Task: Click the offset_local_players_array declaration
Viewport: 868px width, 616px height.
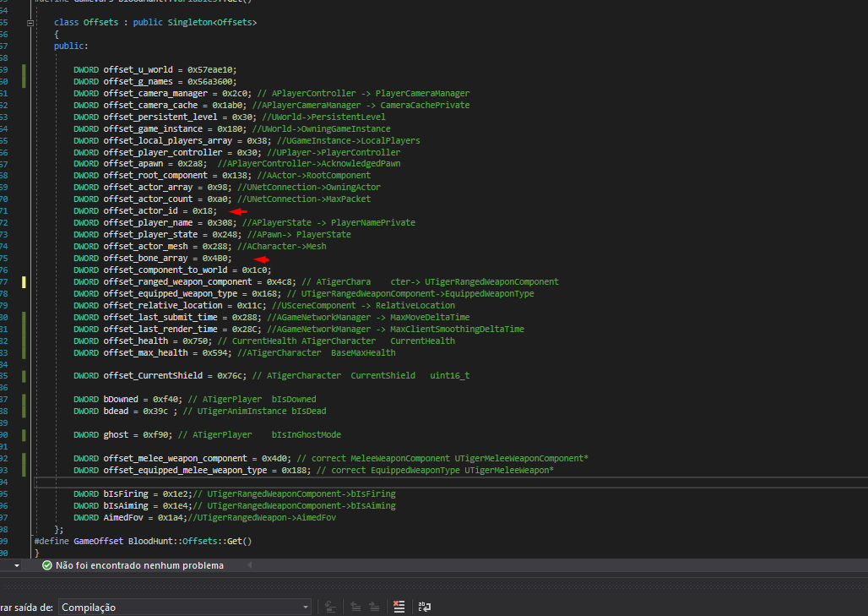Action: pos(172,141)
